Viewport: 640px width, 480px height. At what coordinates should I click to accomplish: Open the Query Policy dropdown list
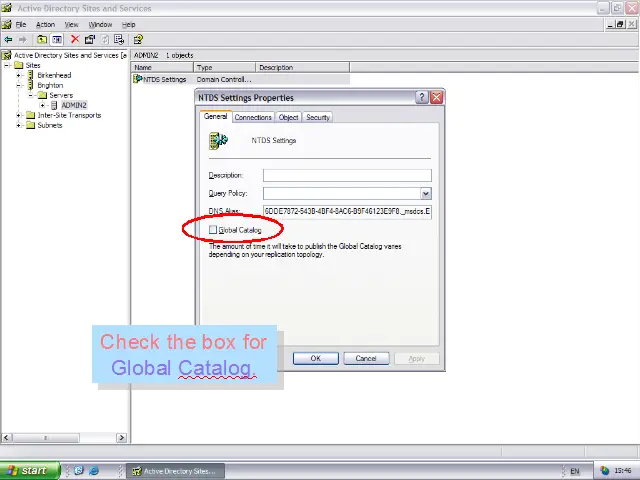coord(426,193)
